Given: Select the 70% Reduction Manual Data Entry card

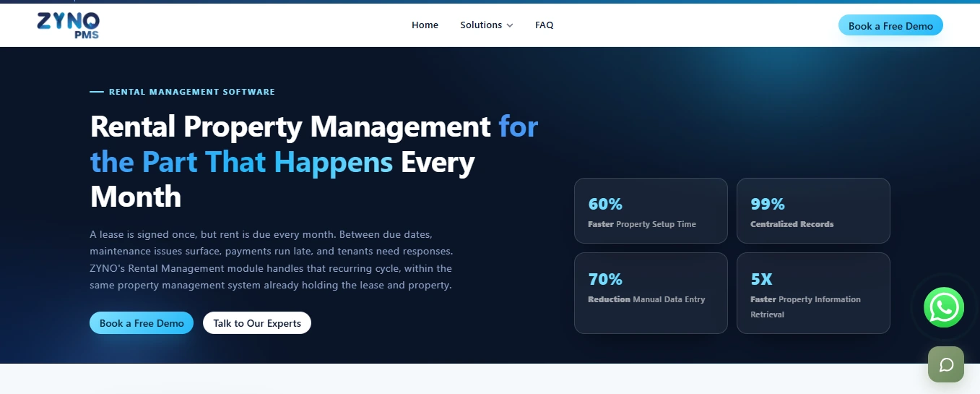Looking at the screenshot, I should click(x=651, y=293).
